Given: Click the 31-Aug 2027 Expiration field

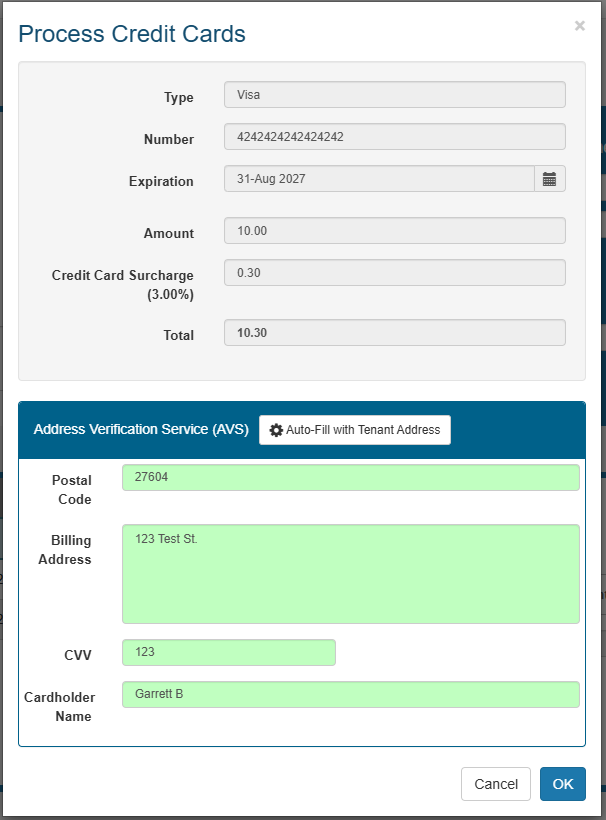Looking at the screenshot, I should click(x=380, y=179).
